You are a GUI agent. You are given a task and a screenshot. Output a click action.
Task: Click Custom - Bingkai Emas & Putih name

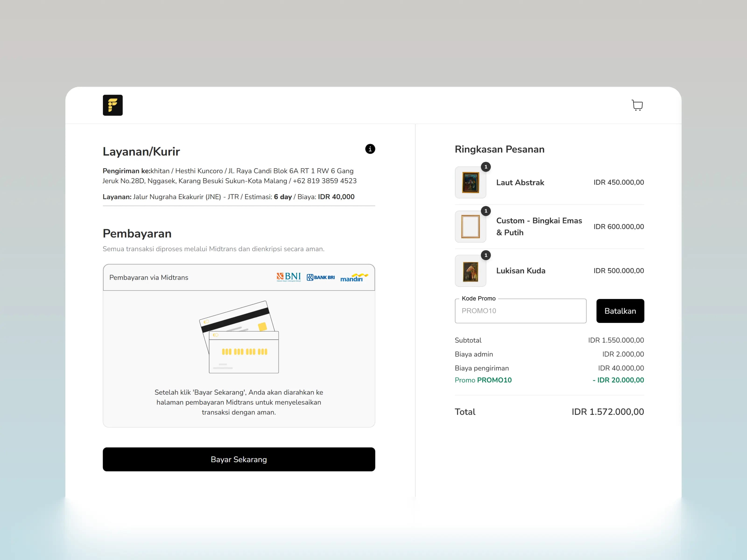(x=539, y=227)
